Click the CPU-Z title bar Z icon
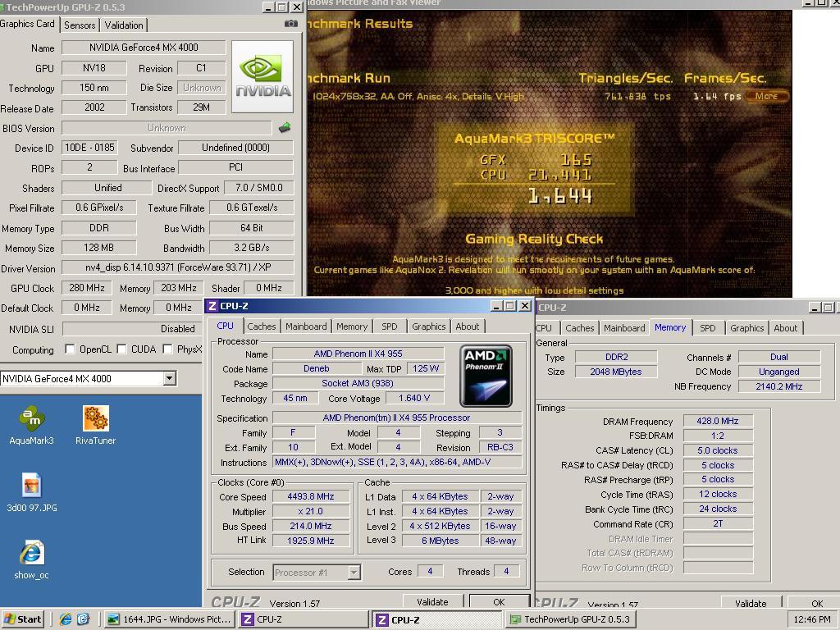840x630 pixels. point(212,306)
